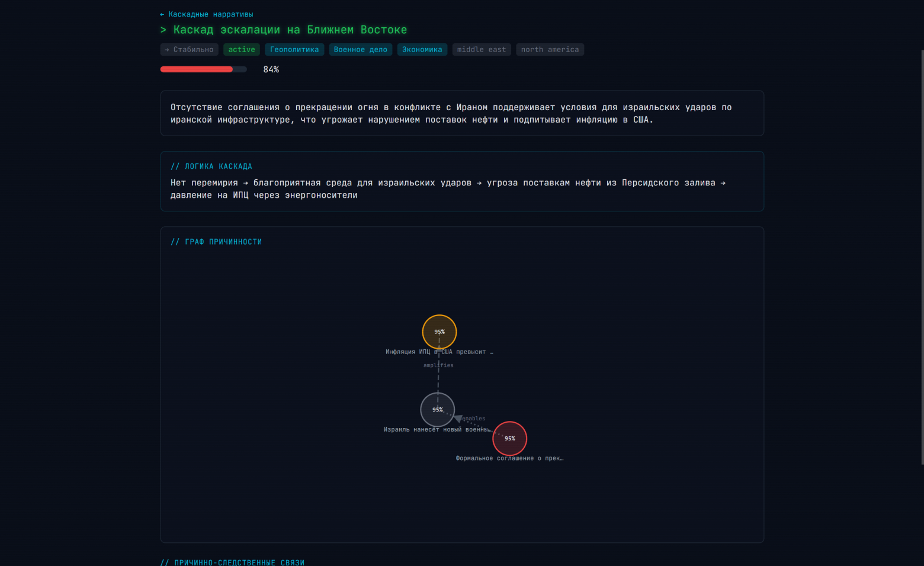The image size is (924, 566).
Task: Click the 84% value
Action: click(271, 69)
